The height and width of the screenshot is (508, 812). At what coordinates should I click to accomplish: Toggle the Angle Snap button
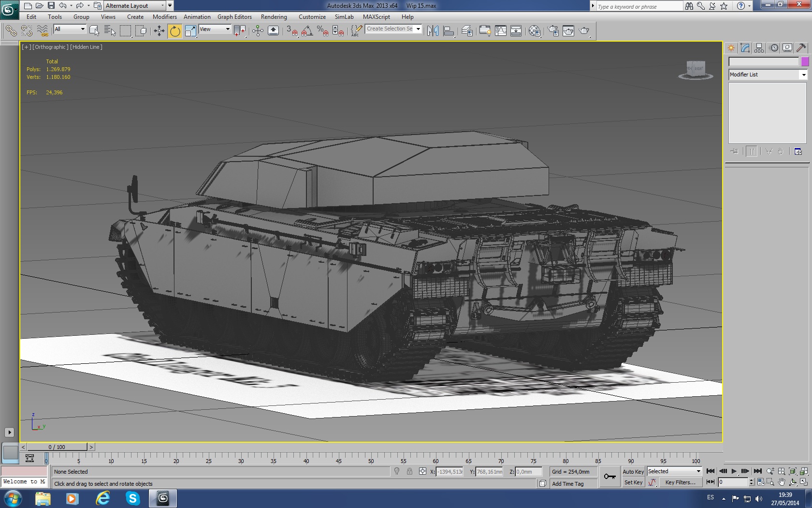(x=307, y=31)
